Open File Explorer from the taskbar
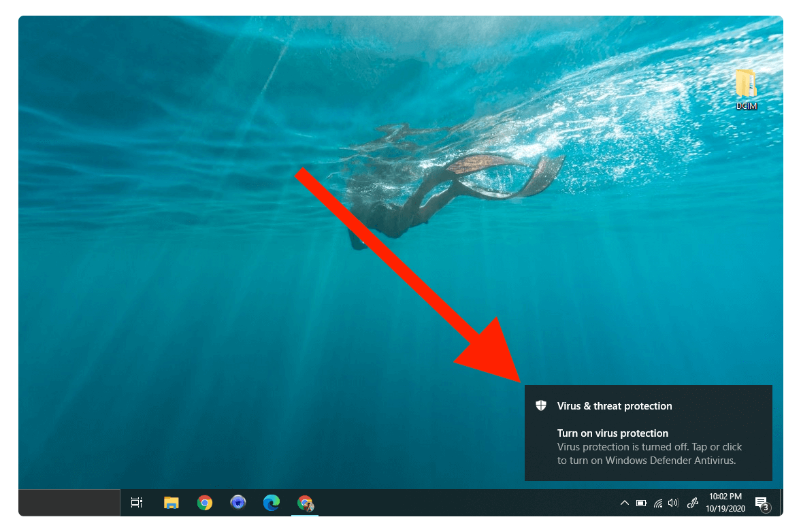The width and height of the screenshot is (801, 532). click(x=171, y=503)
